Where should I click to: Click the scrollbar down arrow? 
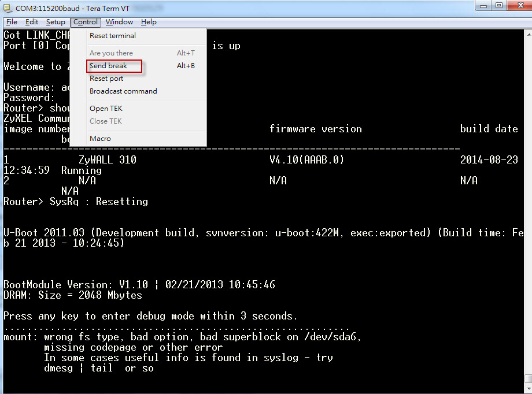click(x=527, y=389)
